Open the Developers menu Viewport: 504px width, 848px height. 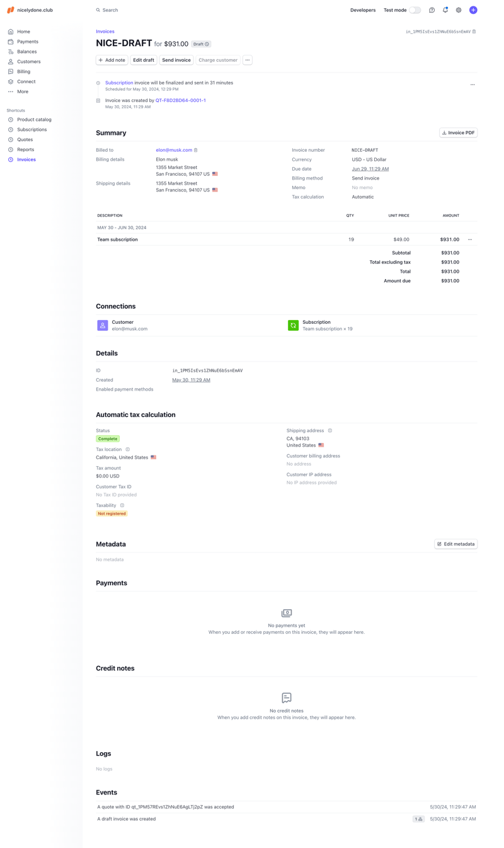pyautogui.click(x=362, y=10)
